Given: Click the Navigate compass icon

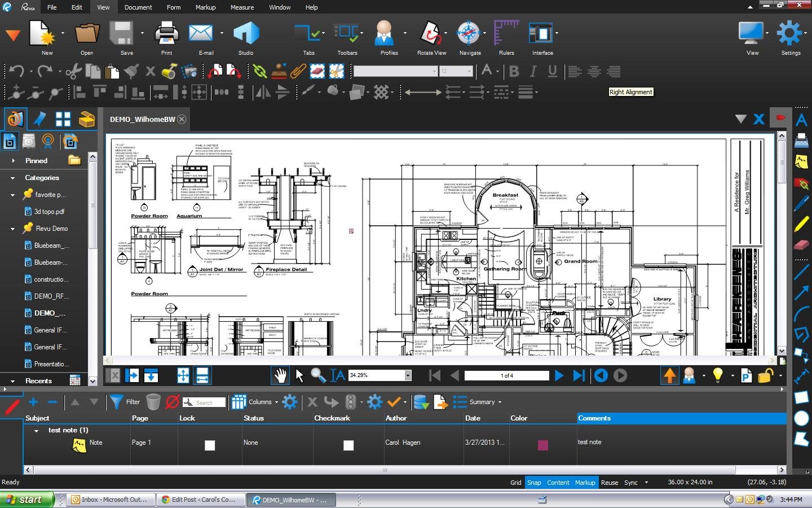Looking at the screenshot, I should (x=468, y=34).
